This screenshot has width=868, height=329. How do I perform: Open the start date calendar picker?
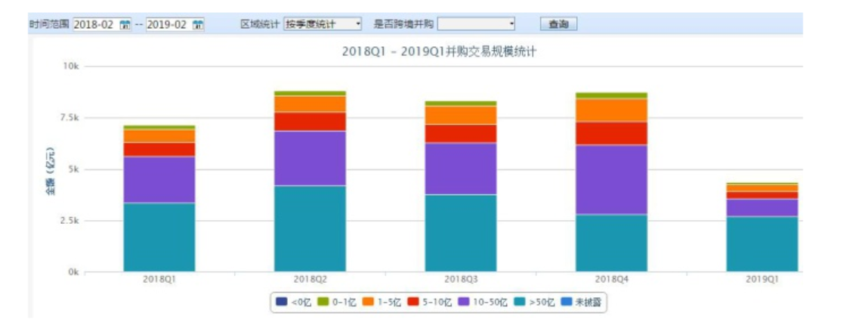125,24
